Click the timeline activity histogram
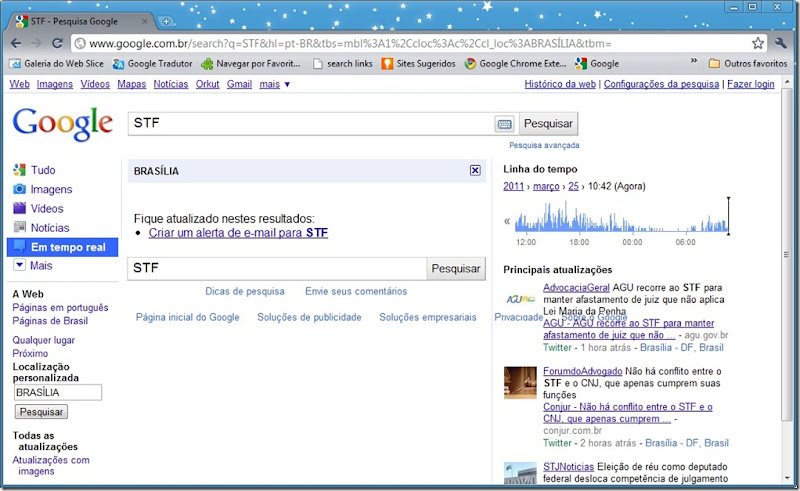Screen dimensions: 800x491 click(621, 216)
